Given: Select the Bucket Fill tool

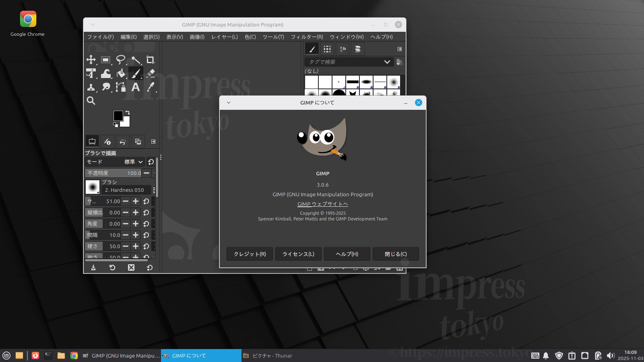Looking at the screenshot, I should pos(121,73).
